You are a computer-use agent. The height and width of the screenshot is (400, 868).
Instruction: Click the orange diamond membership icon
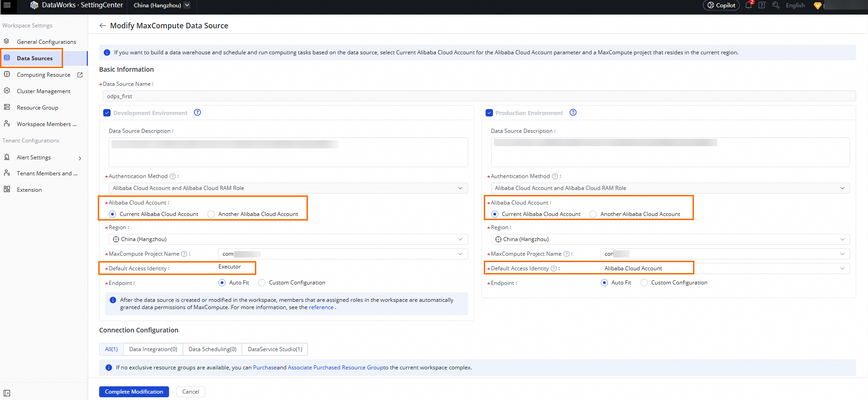coord(818,5)
